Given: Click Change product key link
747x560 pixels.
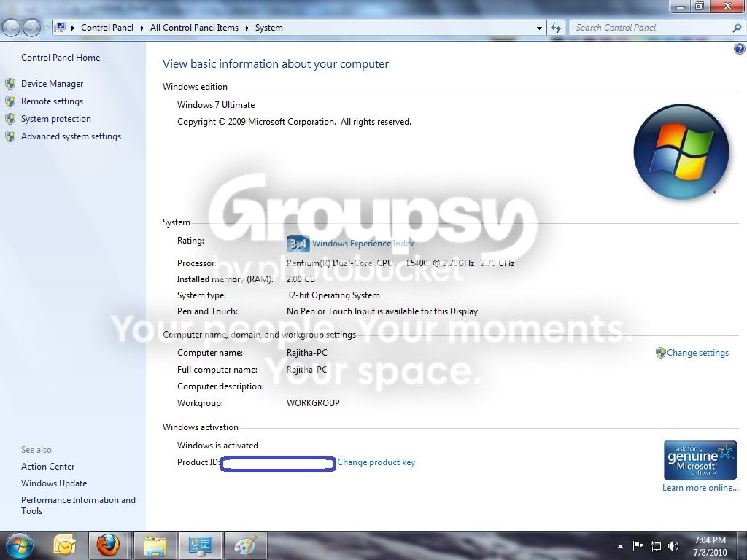Looking at the screenshot, I should 376,462.
